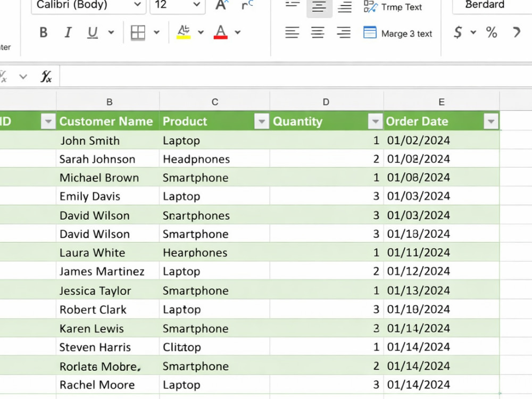Open fill color dropdown arrow
Viewport: 532px width, 399px height.
[x=201, y=32]
